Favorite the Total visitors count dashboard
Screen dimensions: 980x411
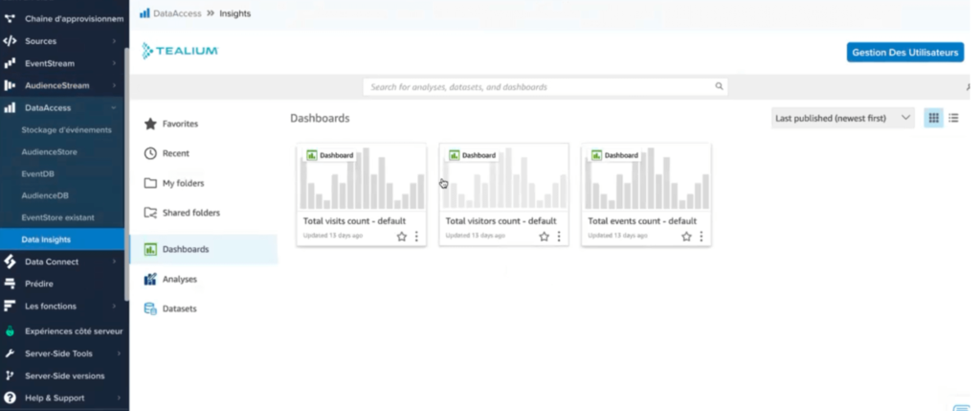click(x=545, y=237)
